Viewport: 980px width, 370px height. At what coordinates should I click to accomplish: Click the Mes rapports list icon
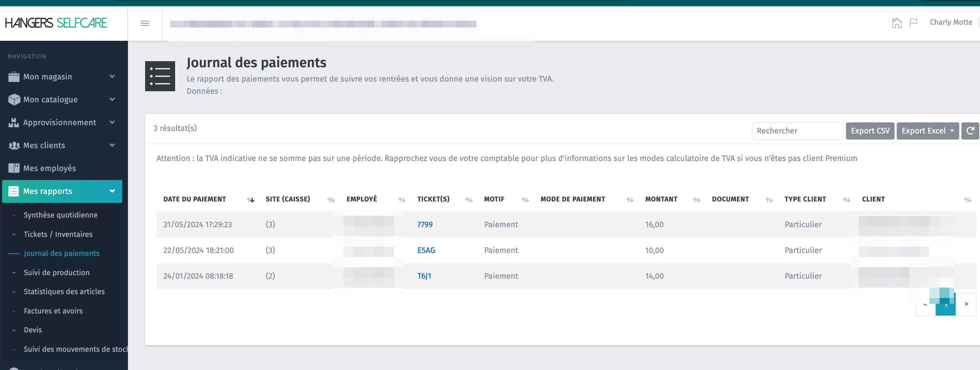coord(14,191)
